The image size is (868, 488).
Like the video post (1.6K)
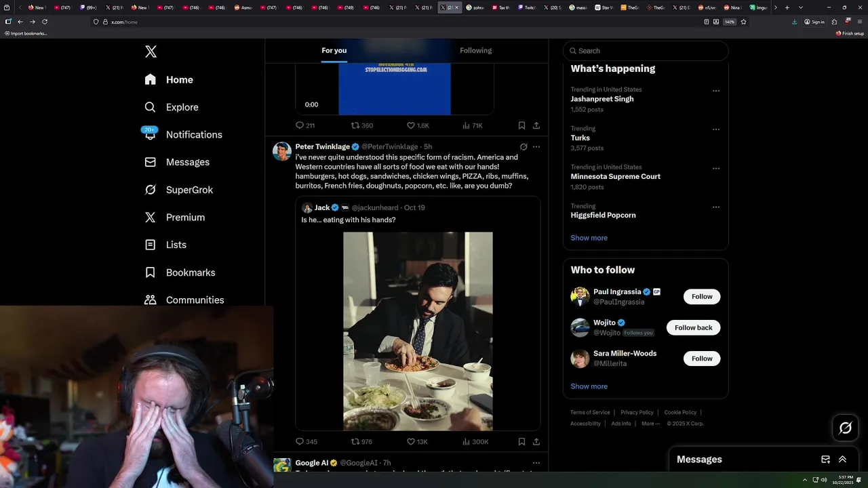(418, 125)
